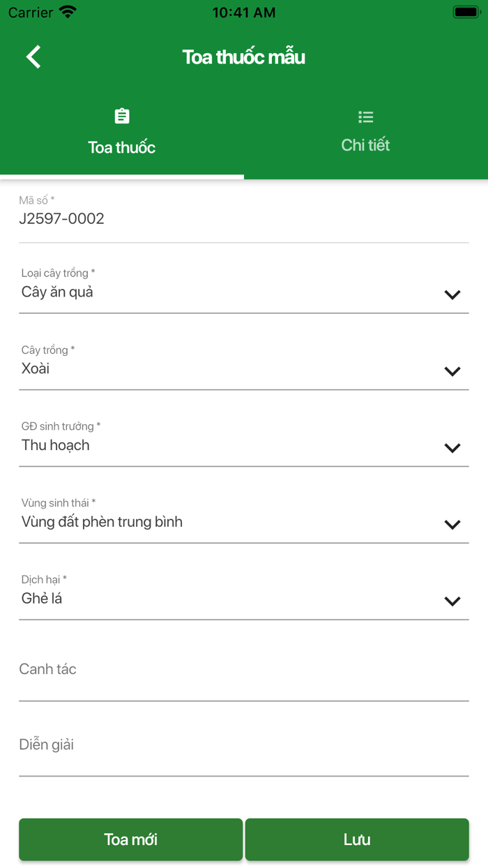Expand the Dịch hại dropdown arrow
This screenshot has height=868, width=488.
[x=452, y=601]
